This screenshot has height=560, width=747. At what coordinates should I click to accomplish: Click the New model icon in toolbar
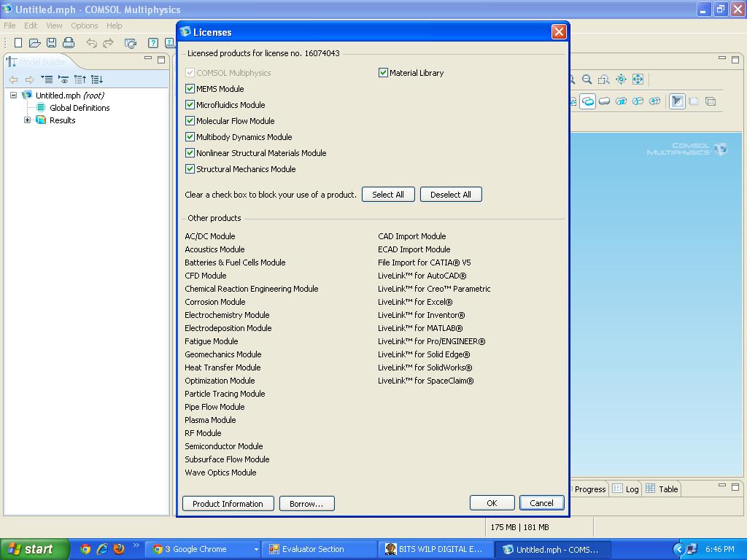pyautogui.click(x=18, y=43)
